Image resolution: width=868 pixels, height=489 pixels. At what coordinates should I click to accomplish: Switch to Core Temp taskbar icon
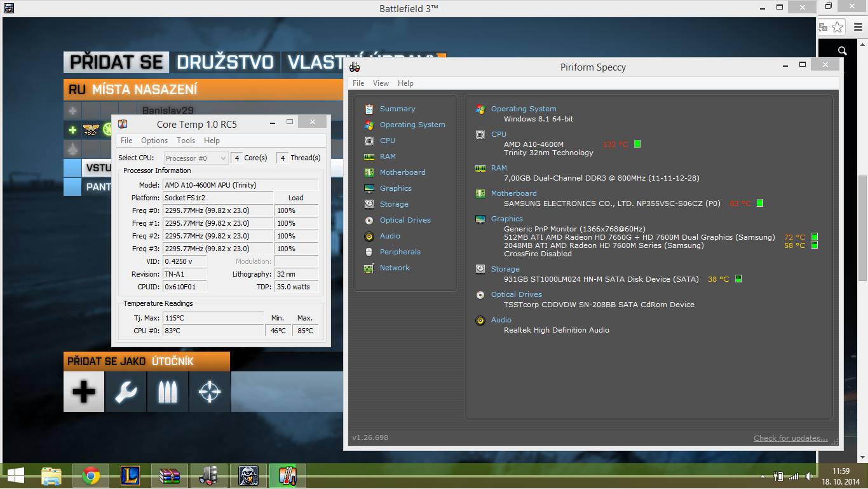tap(287, 476)
